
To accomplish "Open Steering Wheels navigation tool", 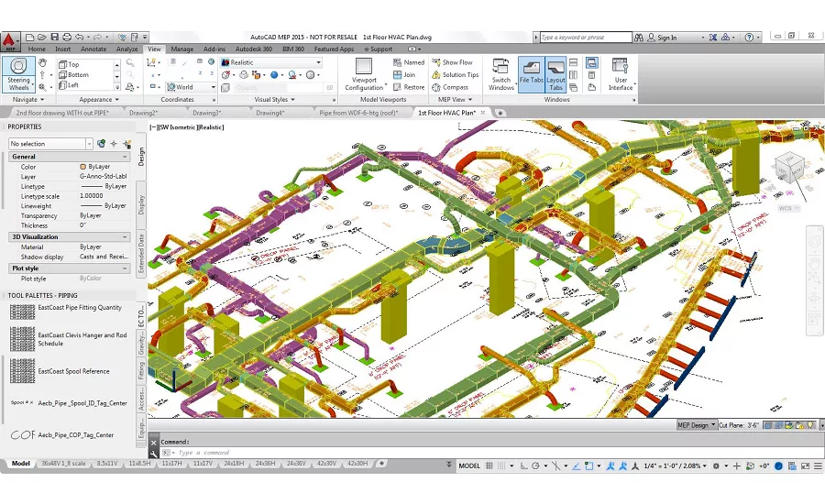I will (x=18, y=74).
